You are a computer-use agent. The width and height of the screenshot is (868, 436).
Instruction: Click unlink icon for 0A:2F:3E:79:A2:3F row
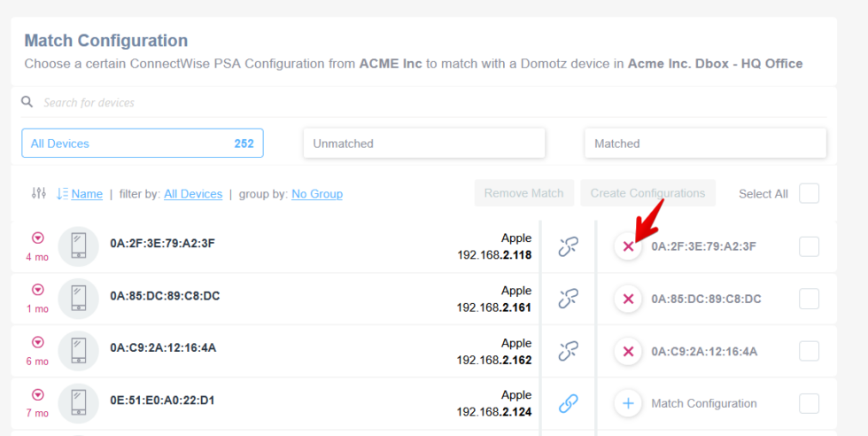click(568, 247)
